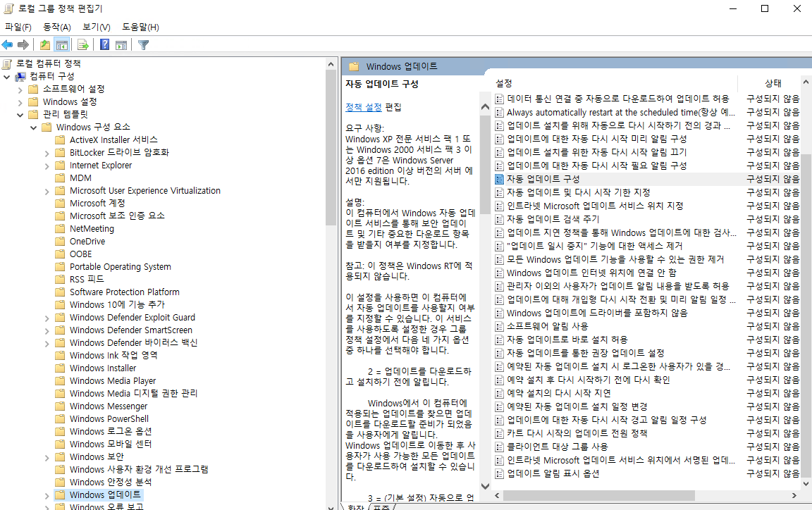
Task: Click policy icon for 자동 업데이트 검색 주기
Action: [499, 220]
